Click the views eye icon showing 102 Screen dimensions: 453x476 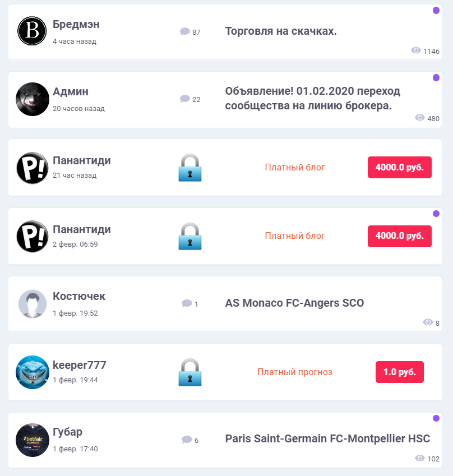tap(420, 458)
